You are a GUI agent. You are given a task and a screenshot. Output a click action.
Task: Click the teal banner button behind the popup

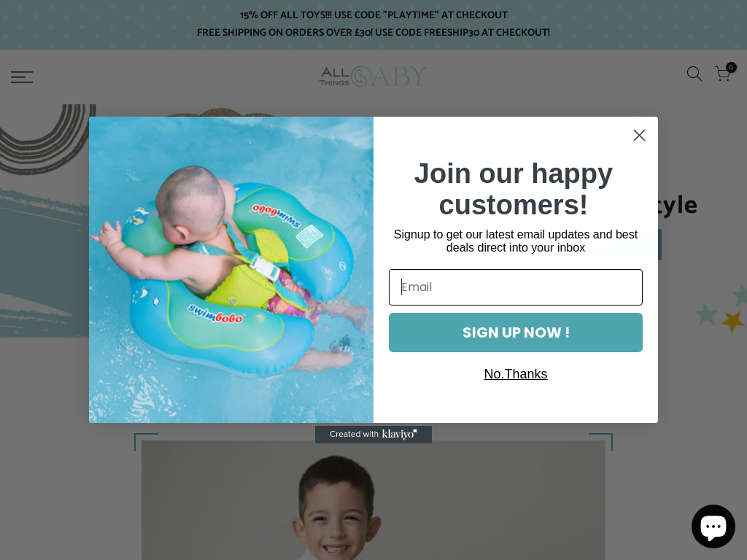click(659, 244)
